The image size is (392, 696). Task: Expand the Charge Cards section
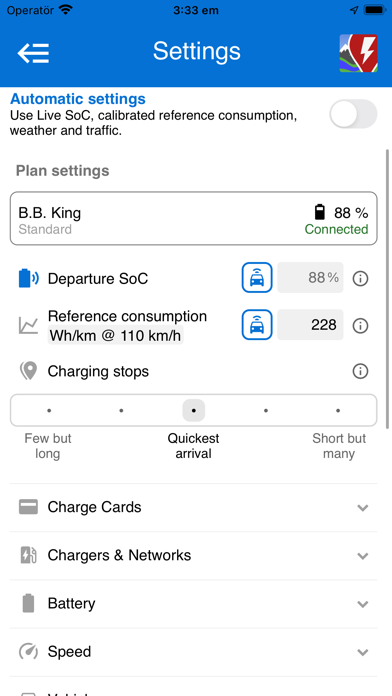pos(194,507)
